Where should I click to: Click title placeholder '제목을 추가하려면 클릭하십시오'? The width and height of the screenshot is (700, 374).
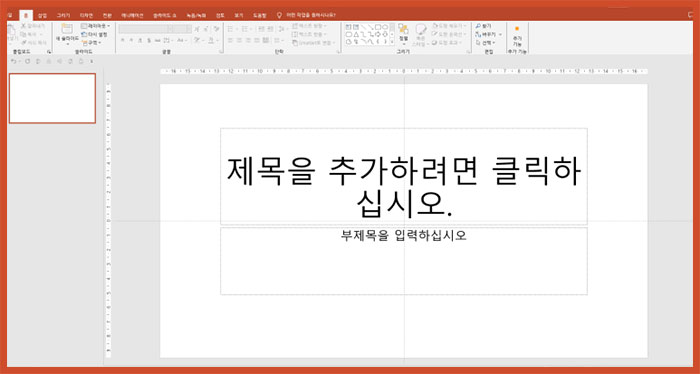pos(404,177)
